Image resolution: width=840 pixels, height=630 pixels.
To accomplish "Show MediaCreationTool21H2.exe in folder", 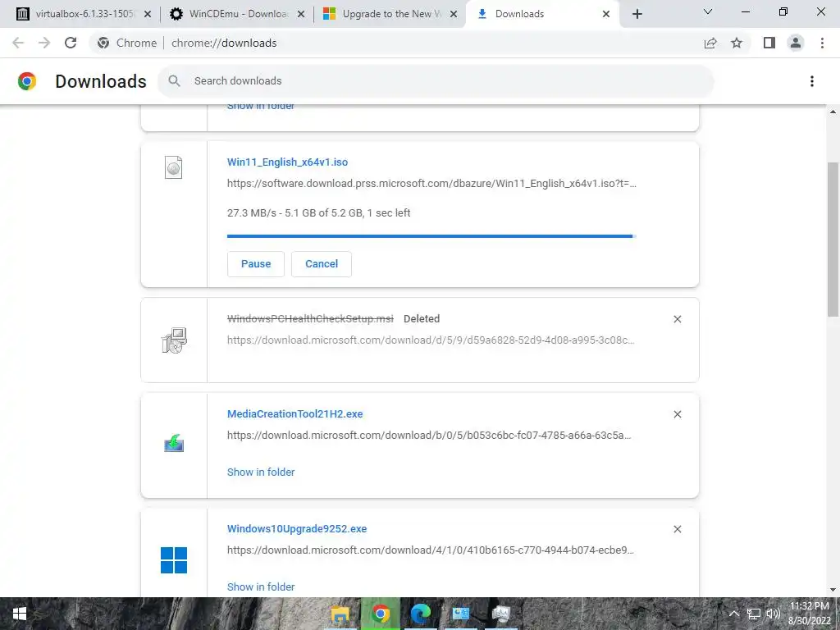I will click(261, 472).
